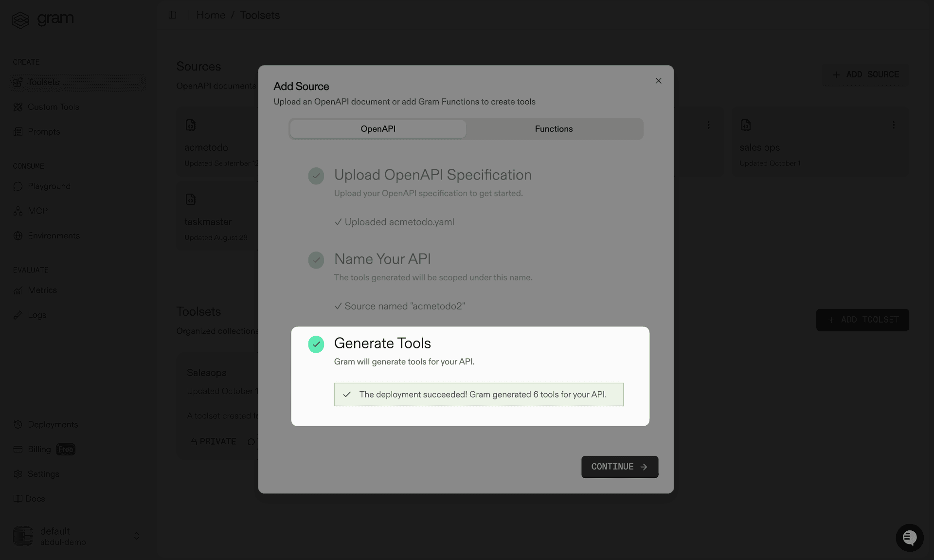Screen dimensions: 934x560
Task: Collapse the sidebar panel
Action: [172, 15]
